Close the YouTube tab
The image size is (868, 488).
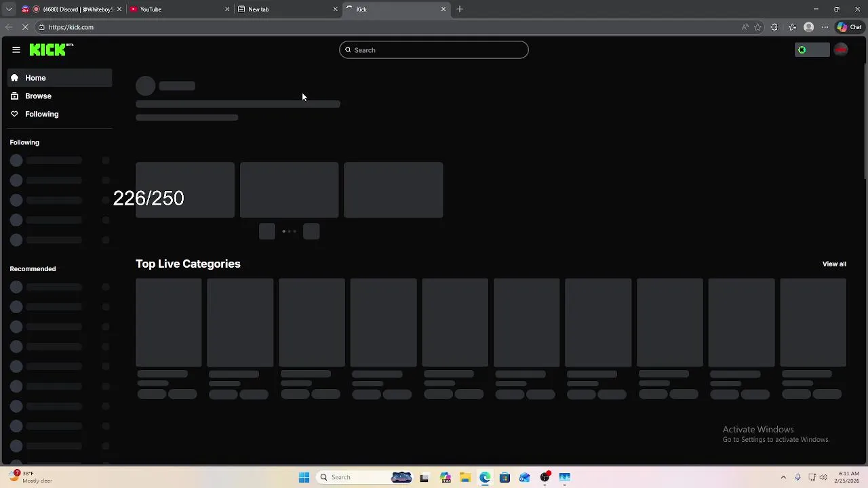227,9
